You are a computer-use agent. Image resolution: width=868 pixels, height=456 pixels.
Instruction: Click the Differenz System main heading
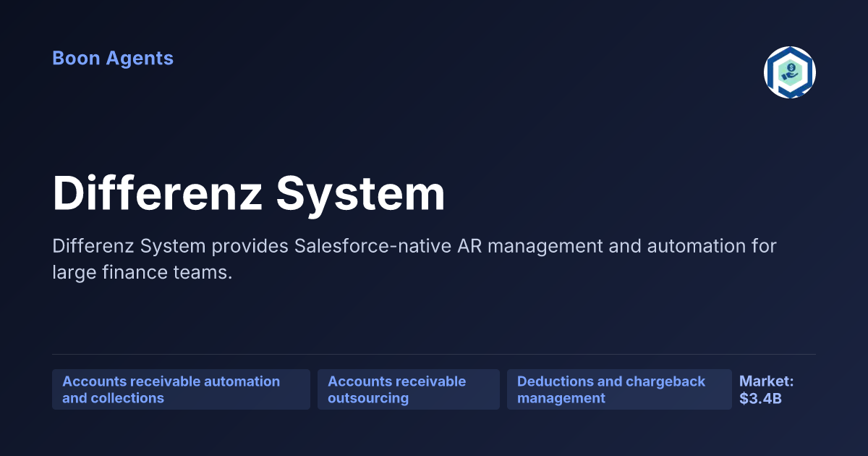[x=249, y=193]
